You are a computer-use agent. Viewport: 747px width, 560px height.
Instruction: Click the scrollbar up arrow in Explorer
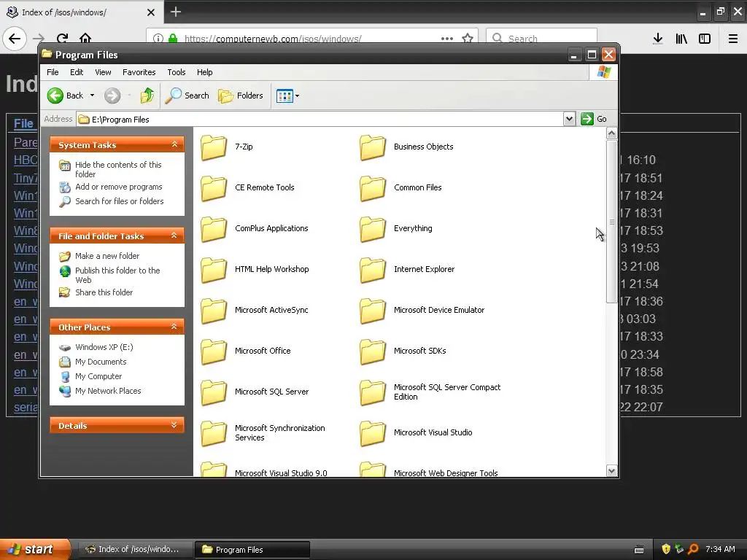(612, 133)
